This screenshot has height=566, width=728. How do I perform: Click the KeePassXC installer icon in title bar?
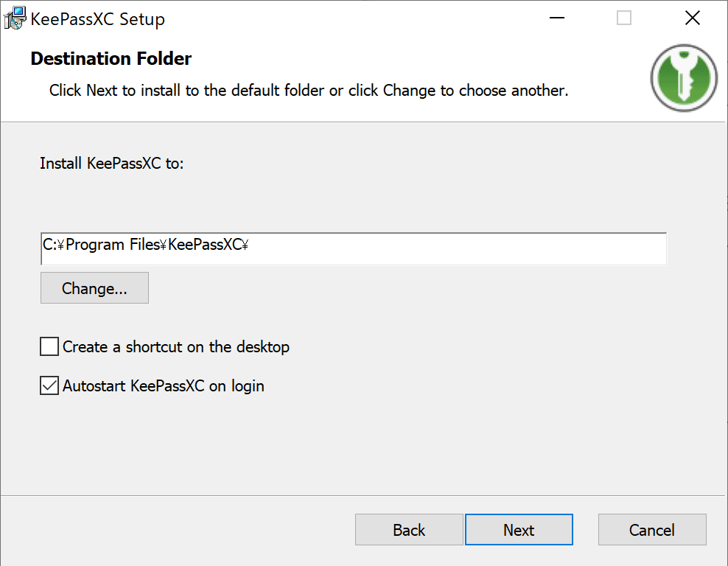coord(15,18)
